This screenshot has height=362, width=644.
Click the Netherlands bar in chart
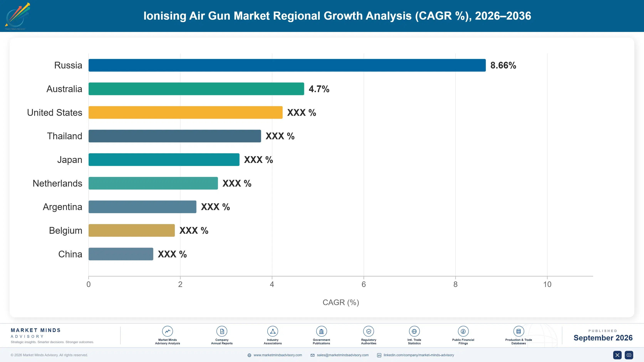coord(153,183)
